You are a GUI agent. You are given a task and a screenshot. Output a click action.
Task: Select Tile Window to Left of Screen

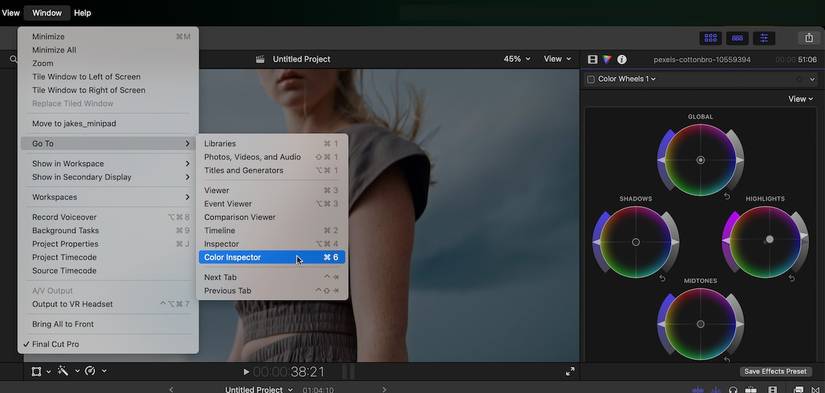[x=108, y=77]
